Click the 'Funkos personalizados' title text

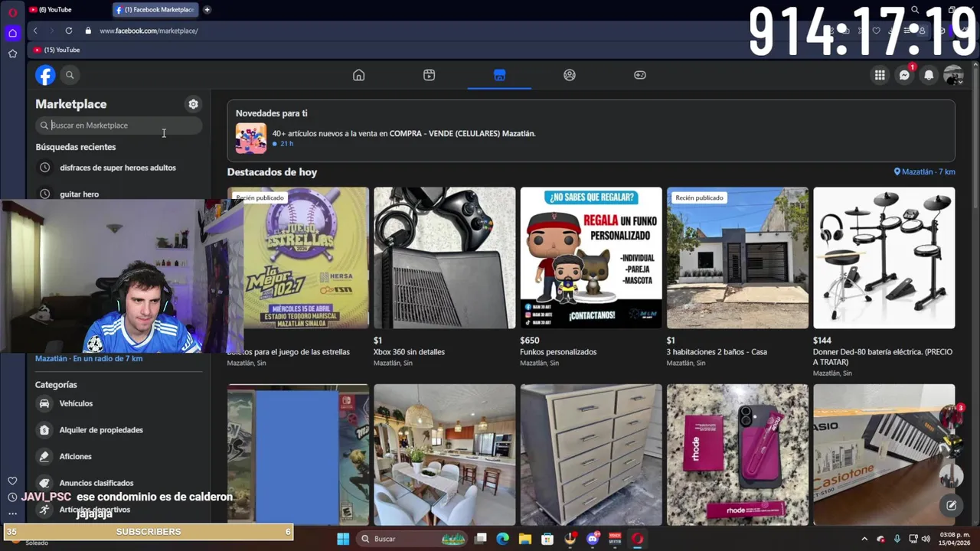(x=558, y=352)
